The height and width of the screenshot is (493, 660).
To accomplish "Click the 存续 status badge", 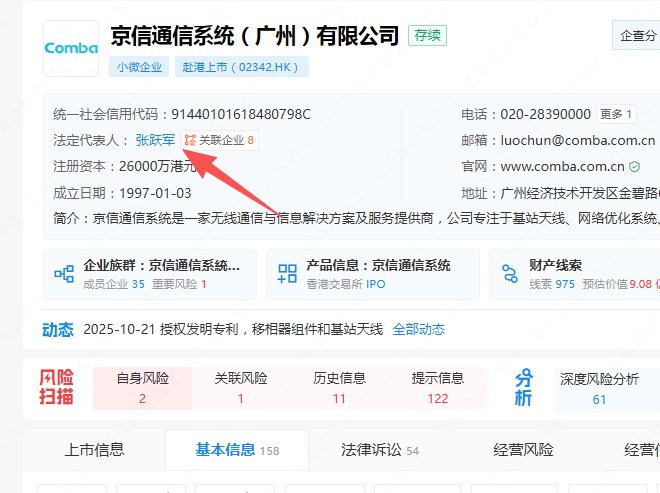I will click(x=427, y=35).
